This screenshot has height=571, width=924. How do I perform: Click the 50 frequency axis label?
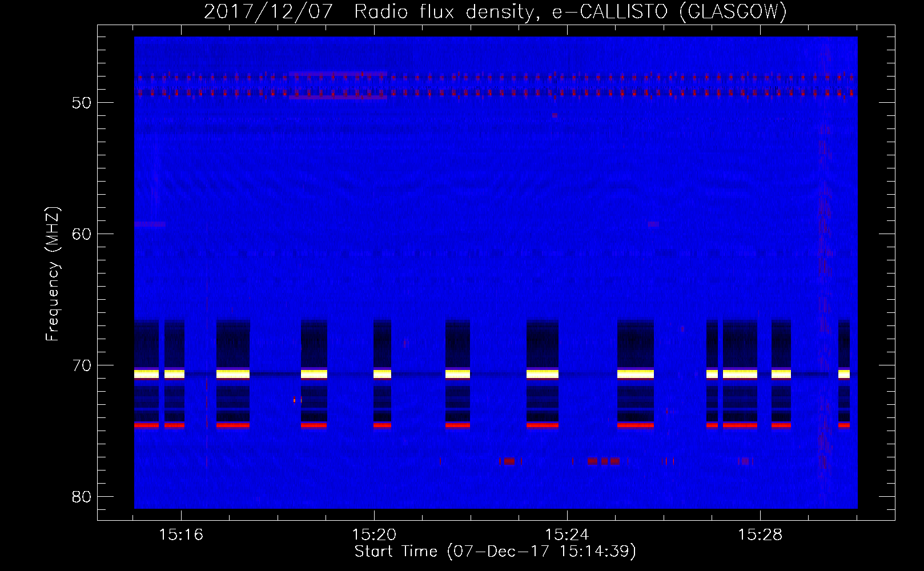82,103
